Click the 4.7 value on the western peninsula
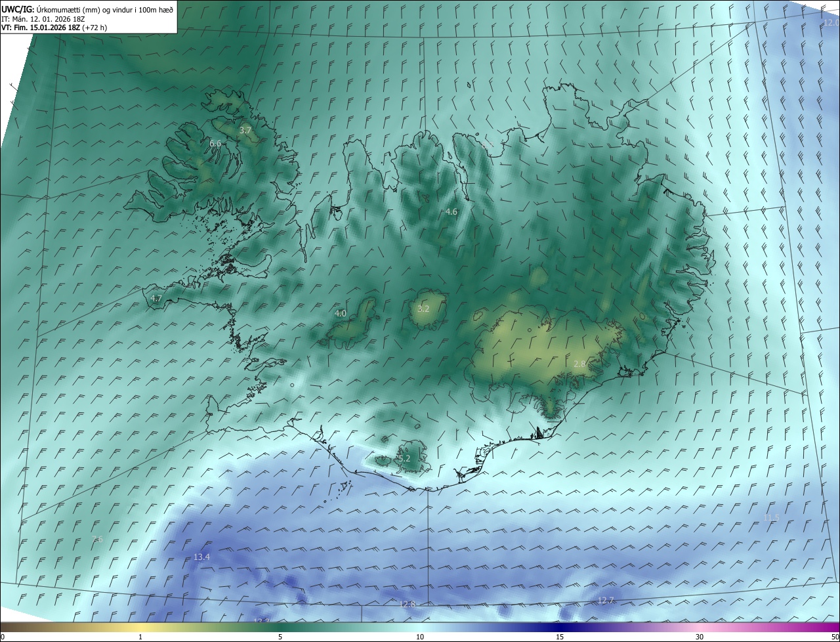Viewport: 840px width, 642px height. coord(156,299)
